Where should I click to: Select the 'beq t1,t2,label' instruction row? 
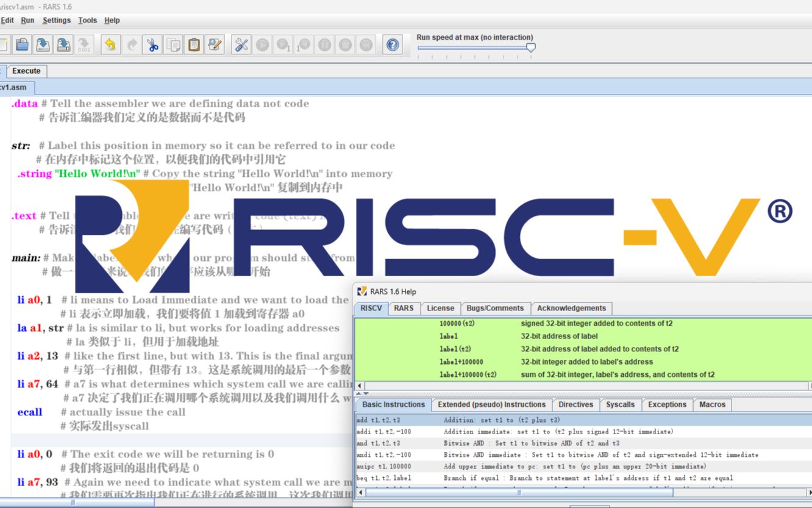583,478
